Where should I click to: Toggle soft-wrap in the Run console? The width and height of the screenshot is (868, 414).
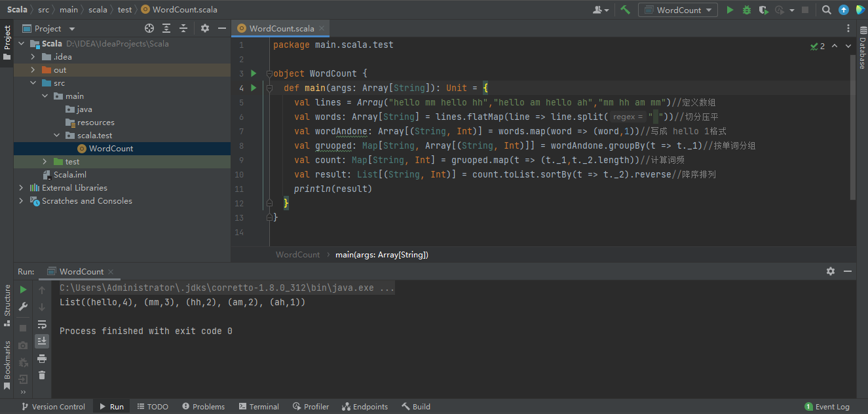click(42, 324)
